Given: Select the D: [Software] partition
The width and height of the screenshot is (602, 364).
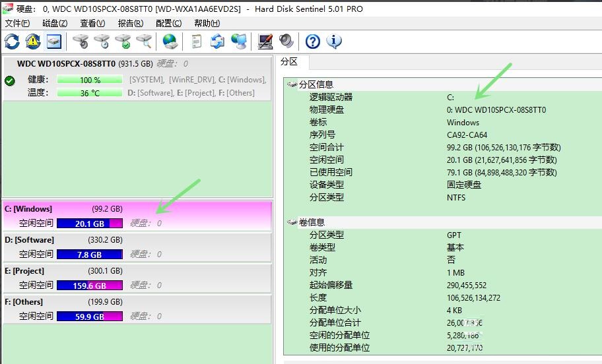Looking at the screenshot, I should pyautogui.click(x=29, y=240).
